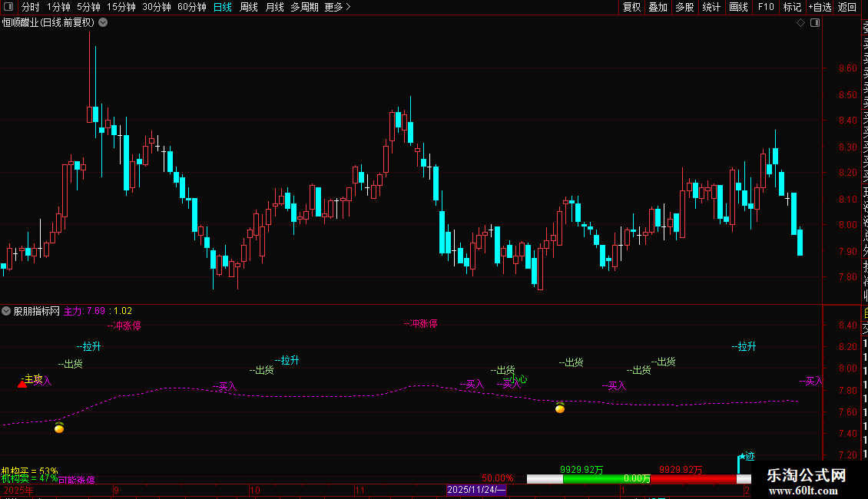Image resolution: width=868 pixels, height=499 pixels.
Task: Open F10 company information
Action: 766,7
